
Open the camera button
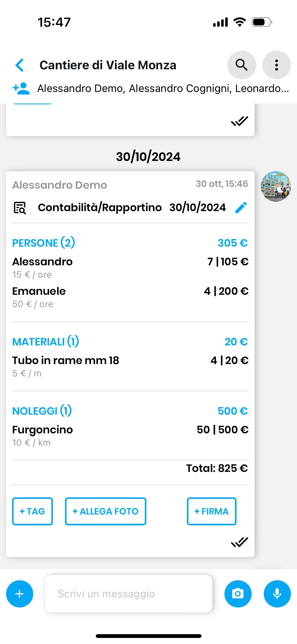[238, 594]
